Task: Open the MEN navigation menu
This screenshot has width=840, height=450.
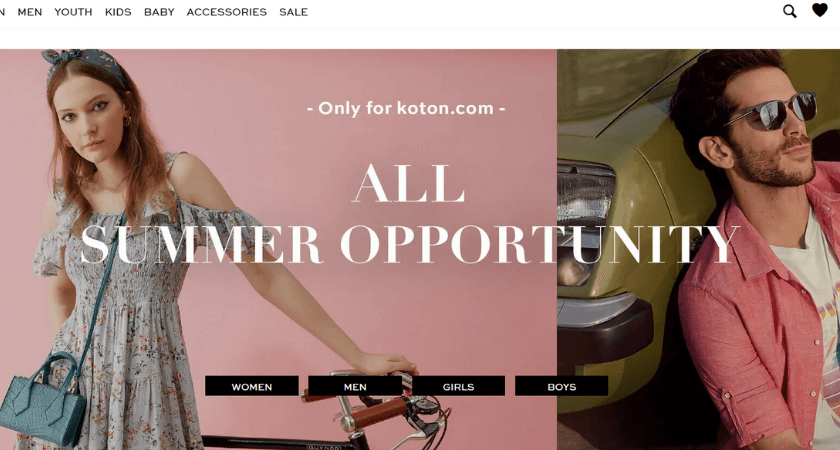Action: [29, 12]
